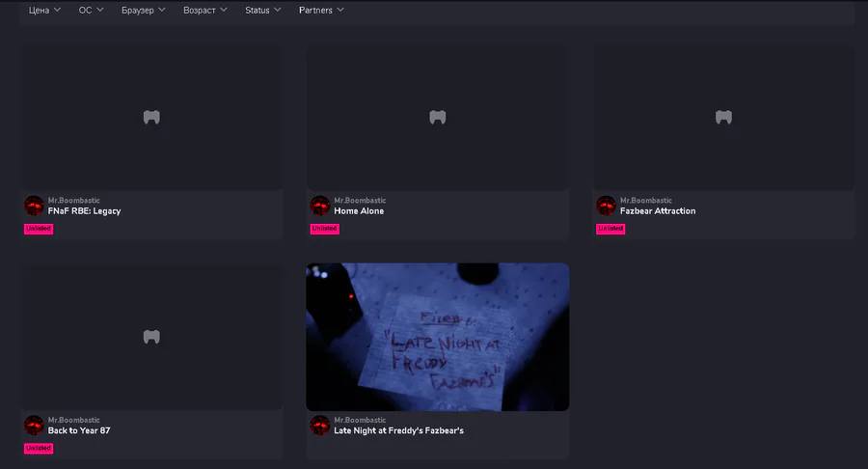Click avatar beside Late Night at Freddy's Fazbear's
Viewport: 868px width, 469px height.
click(x=320, y=426)
